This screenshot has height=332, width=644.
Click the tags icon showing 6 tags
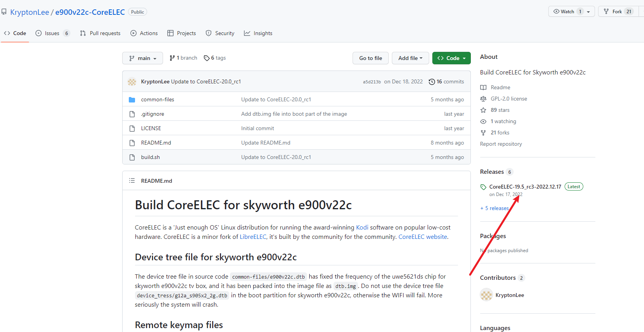207,58
